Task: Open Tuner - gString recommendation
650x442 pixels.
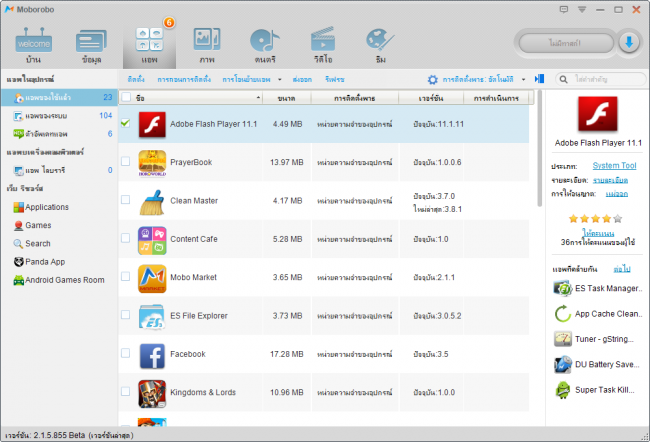Action: 594,339
